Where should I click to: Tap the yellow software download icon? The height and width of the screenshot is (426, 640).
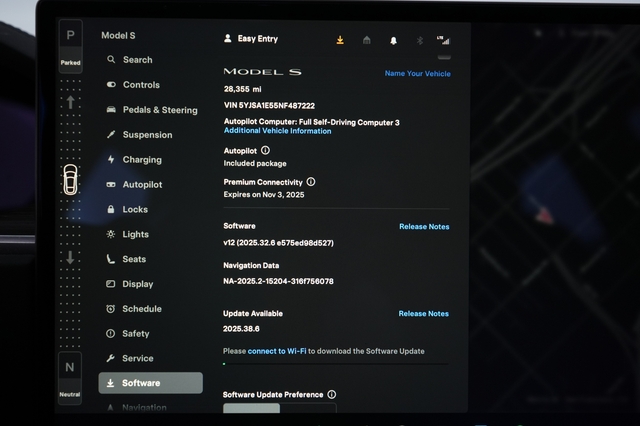(340, 40)
